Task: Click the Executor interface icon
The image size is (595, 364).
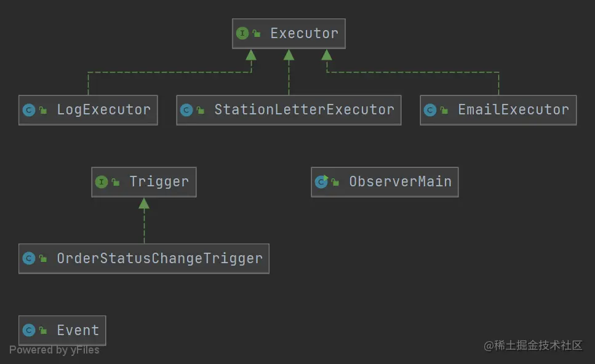Action: tap(243, 33)
